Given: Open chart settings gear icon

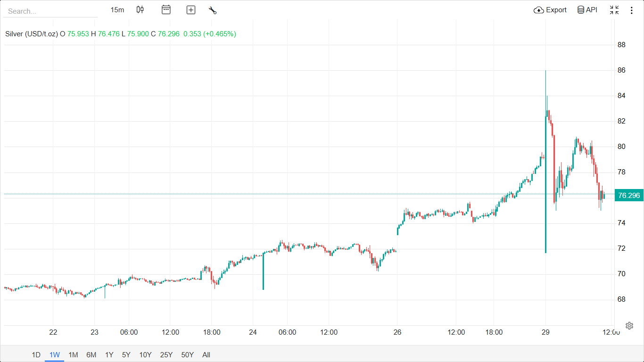Looking at the screenshot, I should pyautogui.click(x=629, y=326).
